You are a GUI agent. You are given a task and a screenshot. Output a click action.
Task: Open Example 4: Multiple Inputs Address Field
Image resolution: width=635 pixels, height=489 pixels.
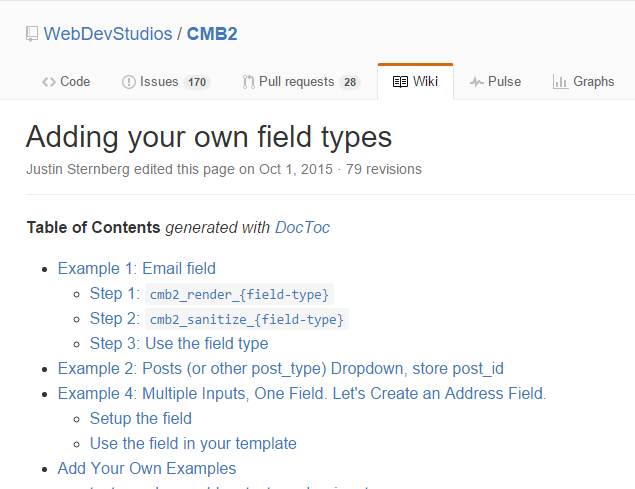[x=302, y=394]
